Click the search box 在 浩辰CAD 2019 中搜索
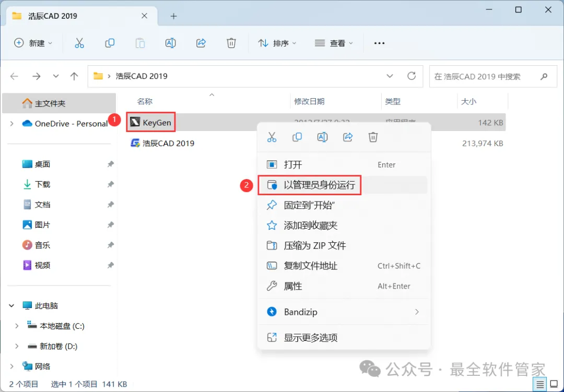 coord(494,76)
